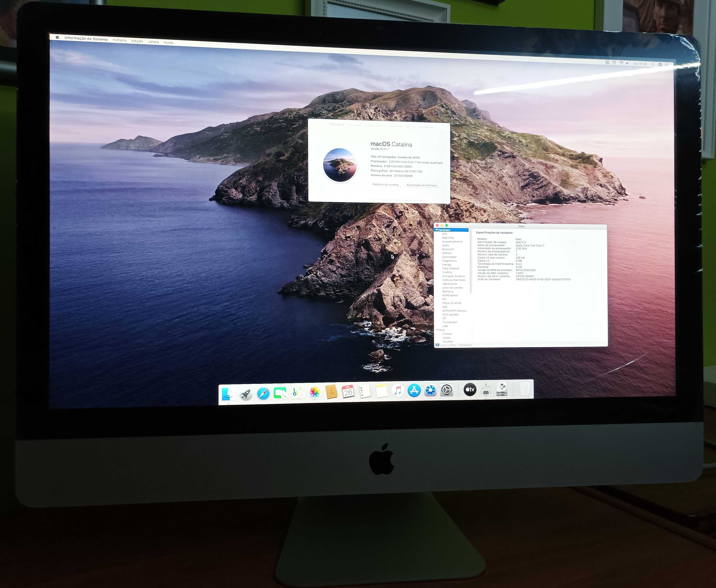Click System Information chip icon in Dock
Screen dimensions: 716x588
click(486, 389)
